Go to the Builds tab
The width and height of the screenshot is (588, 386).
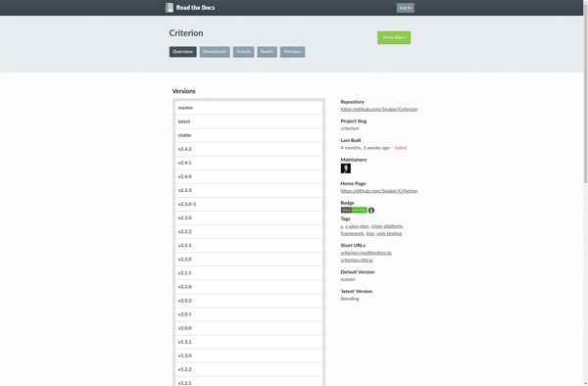[x=267, y=52]
